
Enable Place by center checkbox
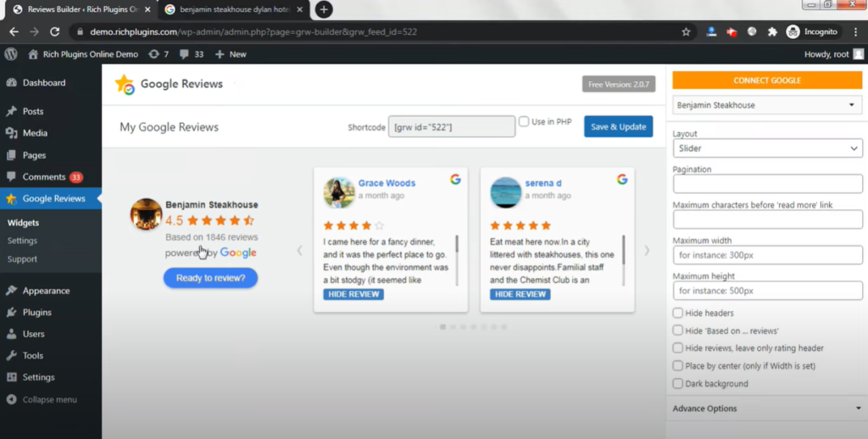(x=677, y=366)
